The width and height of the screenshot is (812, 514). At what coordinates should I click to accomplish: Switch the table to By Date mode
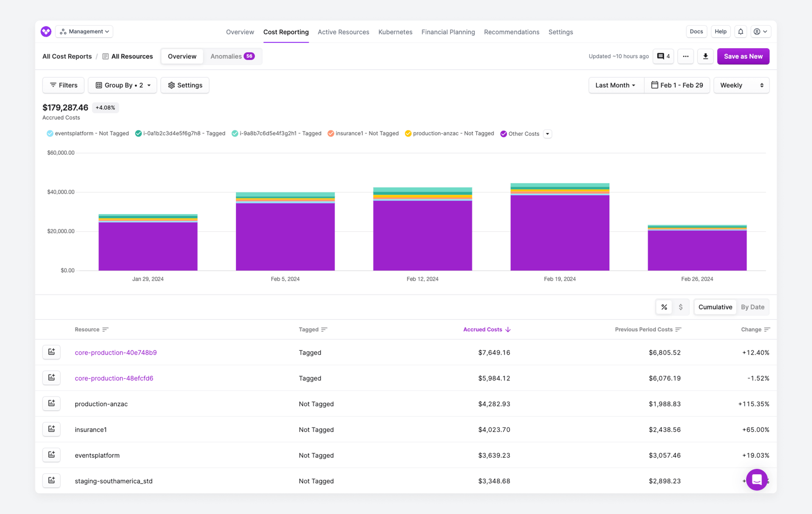coord(753,307)
